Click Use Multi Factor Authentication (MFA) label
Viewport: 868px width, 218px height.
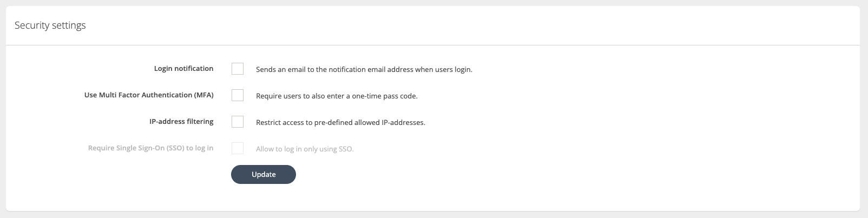tap(149, 95)
